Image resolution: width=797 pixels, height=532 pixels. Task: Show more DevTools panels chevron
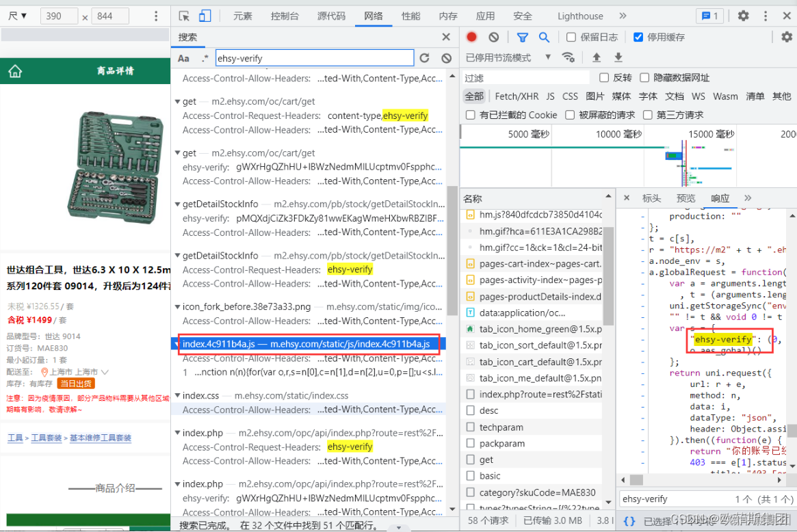tap(623, 16)
